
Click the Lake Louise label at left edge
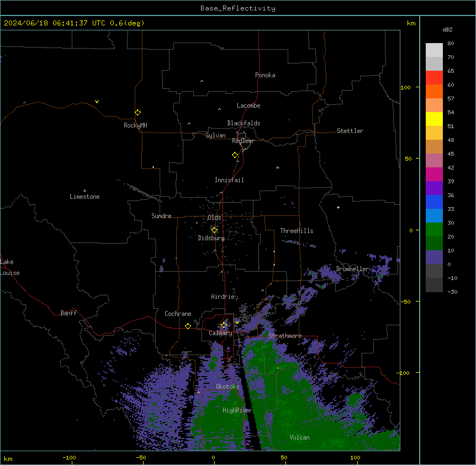[x=10, y=267]
